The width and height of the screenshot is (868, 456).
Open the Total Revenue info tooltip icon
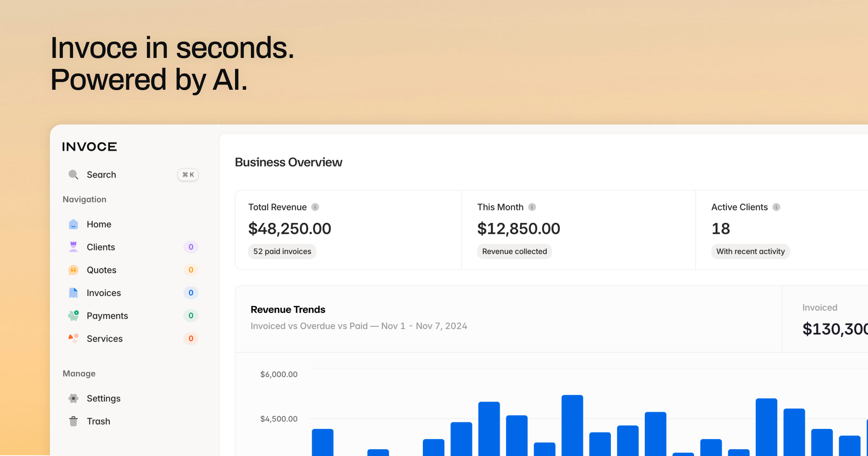(x=315, y=207)
